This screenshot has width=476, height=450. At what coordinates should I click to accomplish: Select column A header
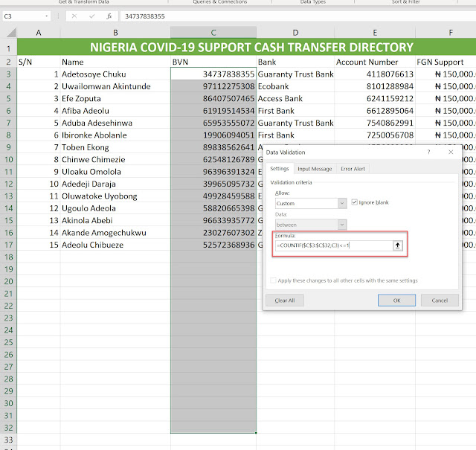coord(39,33)
